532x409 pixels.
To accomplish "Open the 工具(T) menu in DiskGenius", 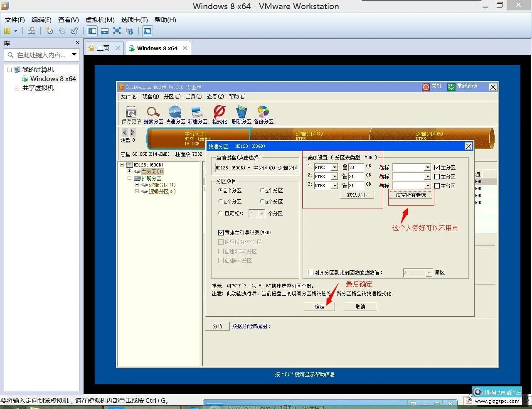I will [x=193, y=97].
